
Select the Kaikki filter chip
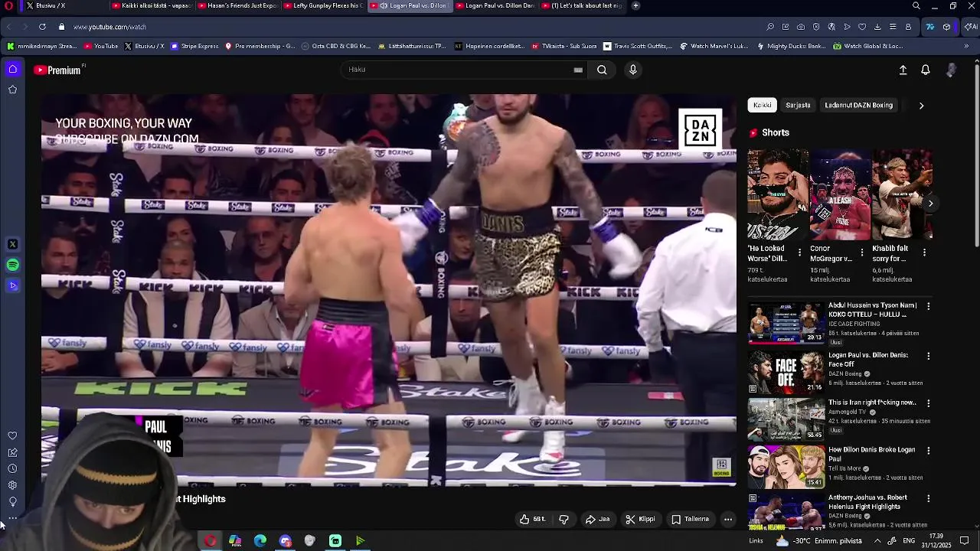point(763,106)
